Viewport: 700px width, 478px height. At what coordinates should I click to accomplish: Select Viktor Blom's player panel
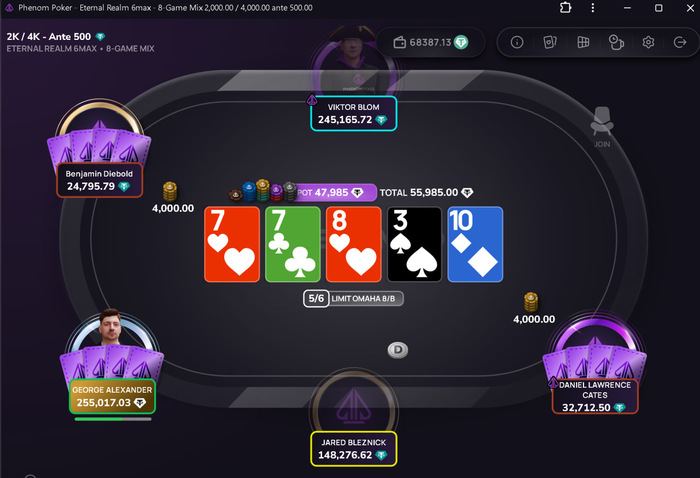click(354, 114)
